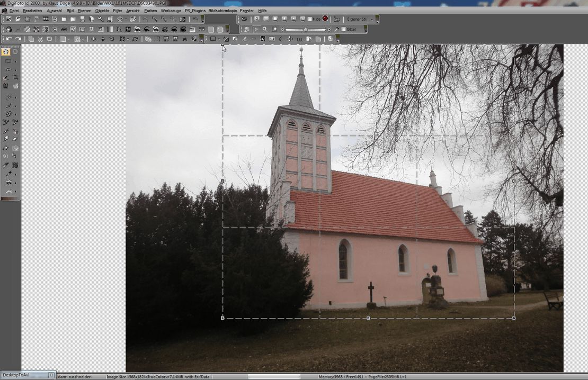Open the Werkzeuge menu
The height and width of the screenshot is (380, 588).
point(171,11)
